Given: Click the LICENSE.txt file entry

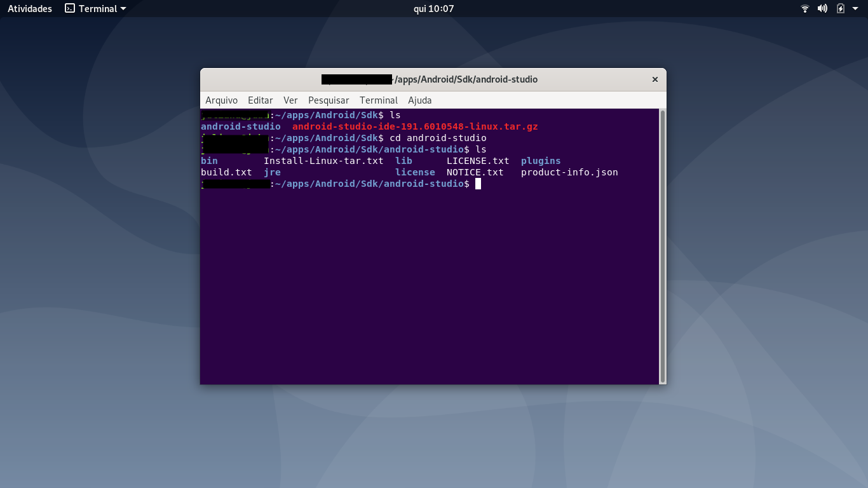Looking at the screenshot, I should click(478, 161).
